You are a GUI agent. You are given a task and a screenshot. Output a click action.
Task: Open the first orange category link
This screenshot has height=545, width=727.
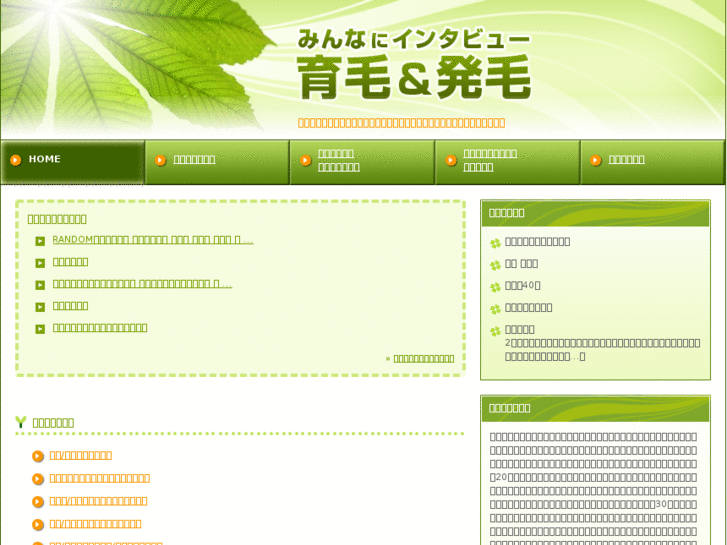[81, 455]
